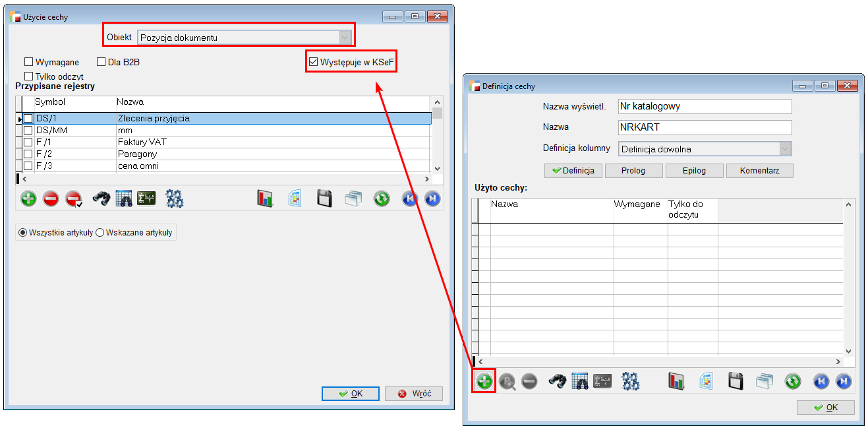Image resolution: width=868 pixels, height=428 pixels.
Task: Click the green refresh icon in Użycie cechy
Action: point(382,199)
